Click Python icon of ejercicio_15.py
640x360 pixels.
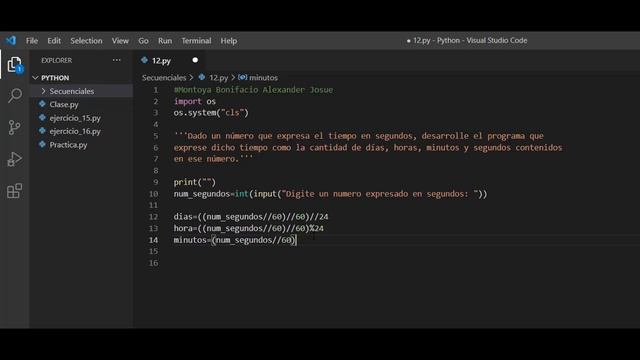pyautogui.click(x=42, y=118)
